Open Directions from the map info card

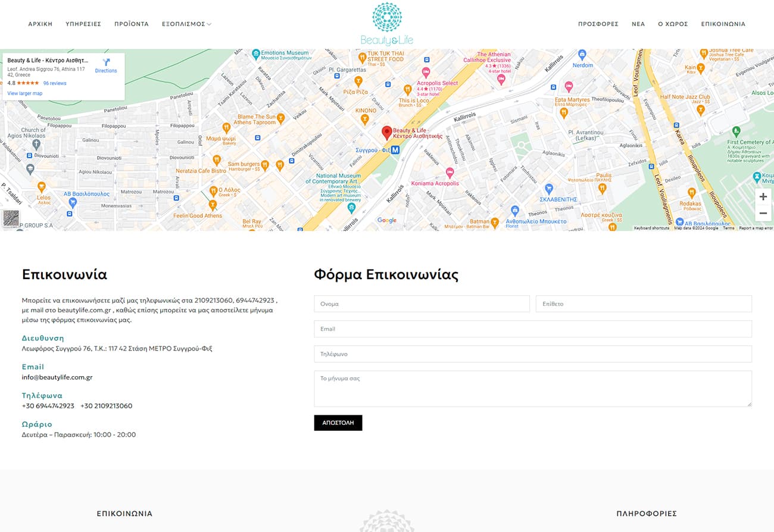click(106, 65)
